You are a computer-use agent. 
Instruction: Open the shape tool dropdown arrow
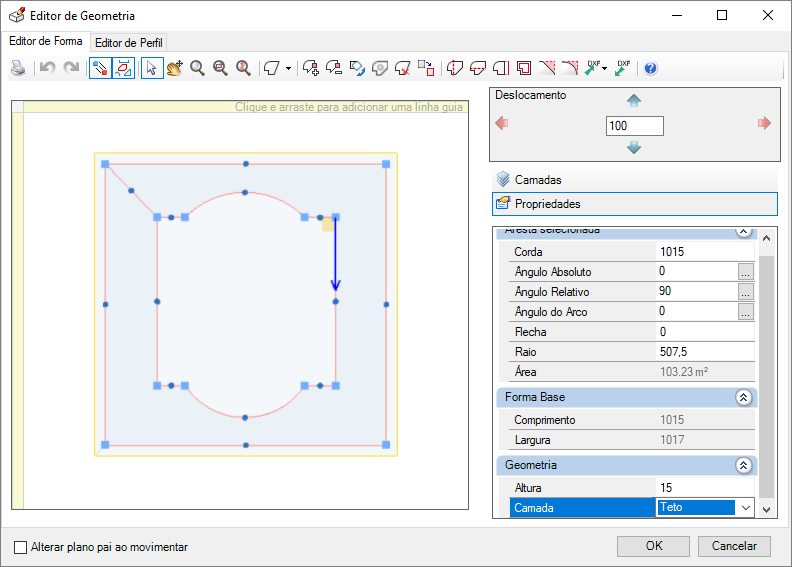coord(288,68)
